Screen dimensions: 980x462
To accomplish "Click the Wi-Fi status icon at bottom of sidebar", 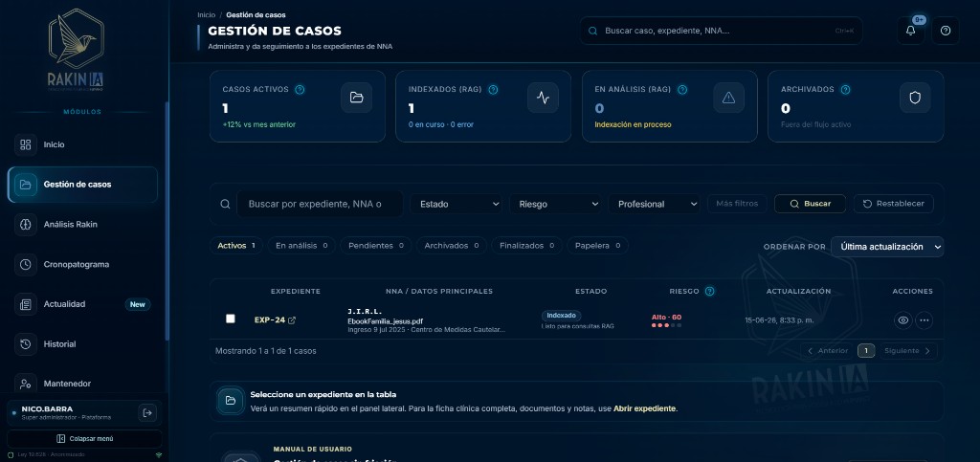I will [158, 455].
